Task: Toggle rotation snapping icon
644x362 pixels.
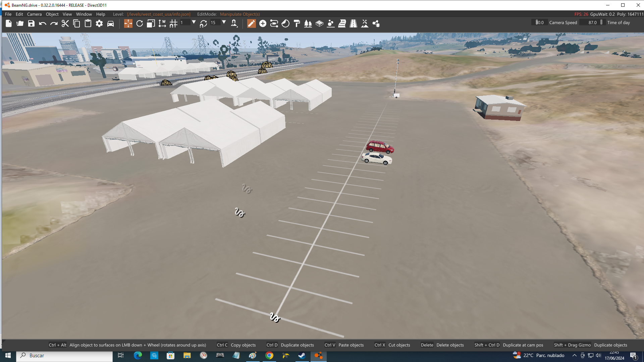Action: coord(203,23)
